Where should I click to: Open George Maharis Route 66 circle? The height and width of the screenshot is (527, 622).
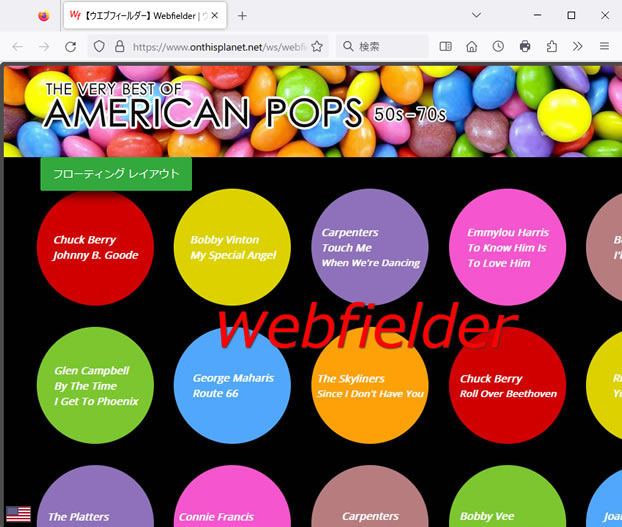(232, 385)
